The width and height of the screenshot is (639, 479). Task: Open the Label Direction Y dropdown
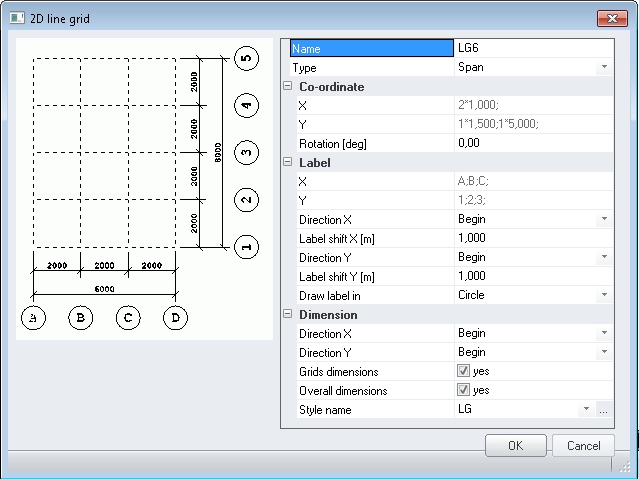[x=604, y=257]
